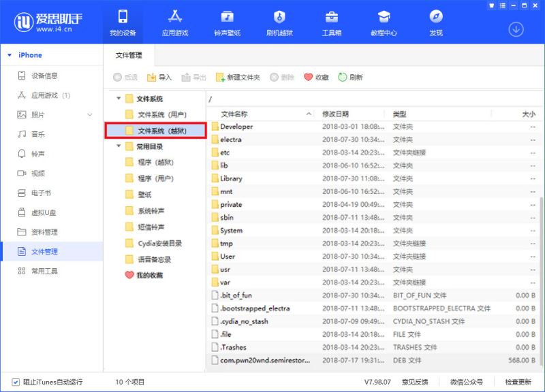Select 文件管理 in the sidebar
This screenshot has height=392, width=545.
(x=52, y=251)
